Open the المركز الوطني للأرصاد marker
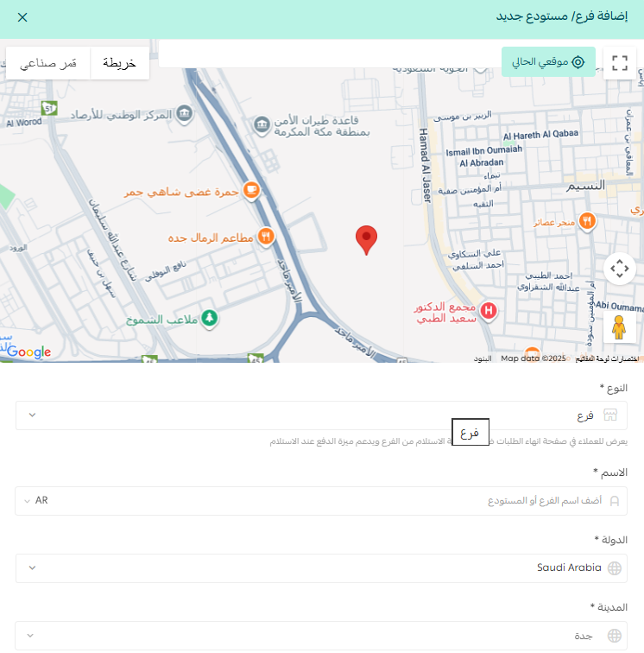The height and width of the screenshot is (653, 644). point(185,113)
